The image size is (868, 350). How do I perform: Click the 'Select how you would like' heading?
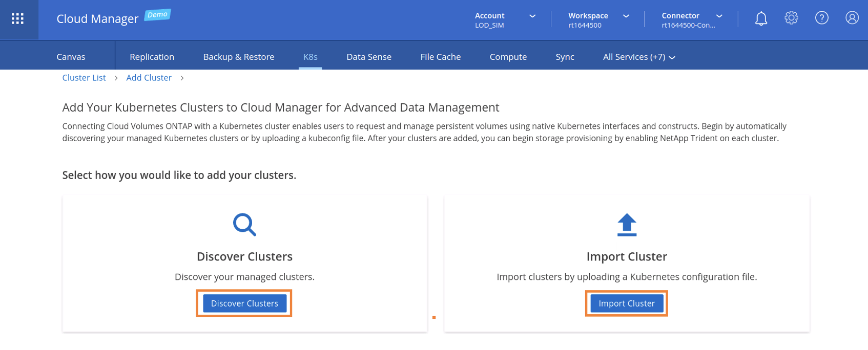[179, 175]
